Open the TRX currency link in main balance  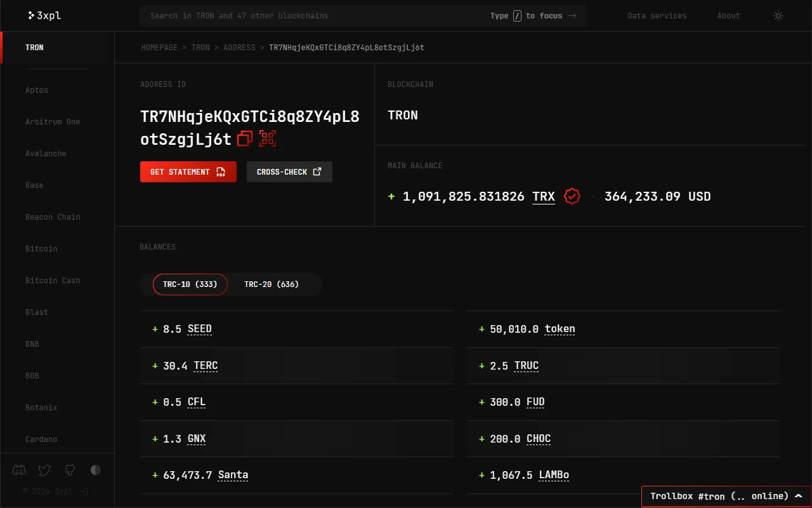[x=544, y=196]
